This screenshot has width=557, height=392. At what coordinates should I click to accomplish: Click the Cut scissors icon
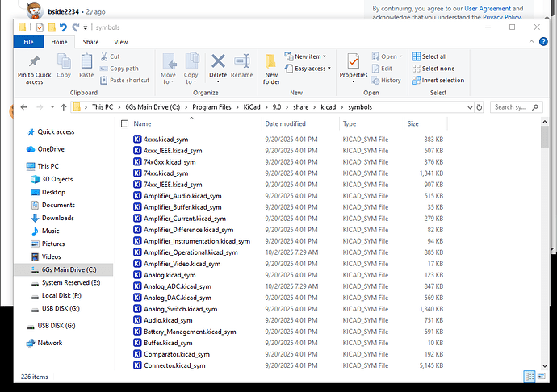(104, 56)
